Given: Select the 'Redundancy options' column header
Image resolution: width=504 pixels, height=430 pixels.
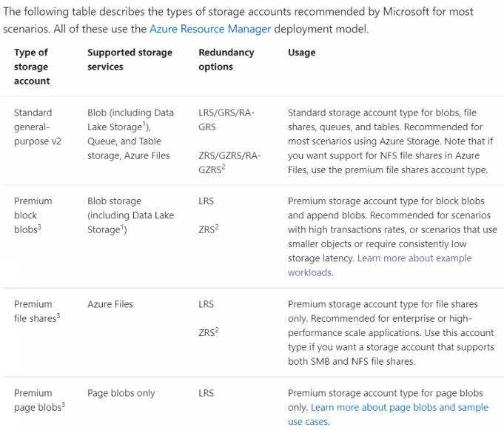Looking at the screenshot, I should (x=226, y=59).
